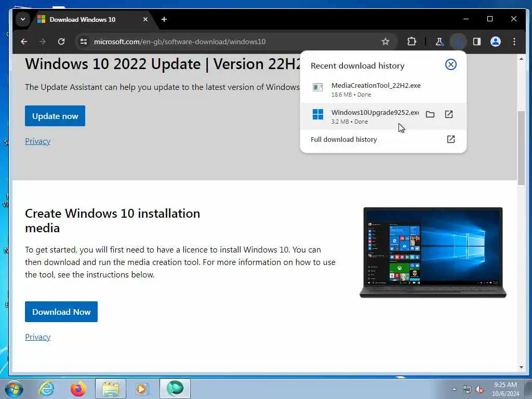View site information icon in address bar
The image size is (532, 399).
(84, 42)
